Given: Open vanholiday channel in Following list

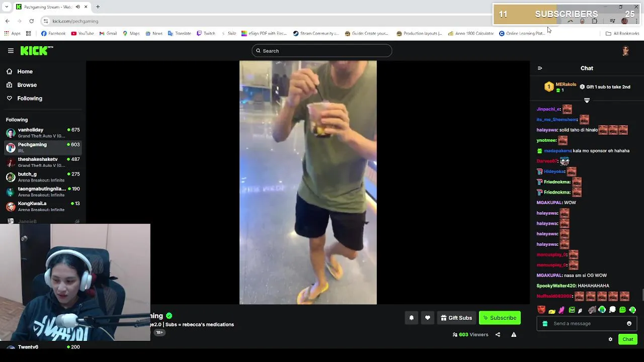Looking at the screenshot, I should pos(43,133).
